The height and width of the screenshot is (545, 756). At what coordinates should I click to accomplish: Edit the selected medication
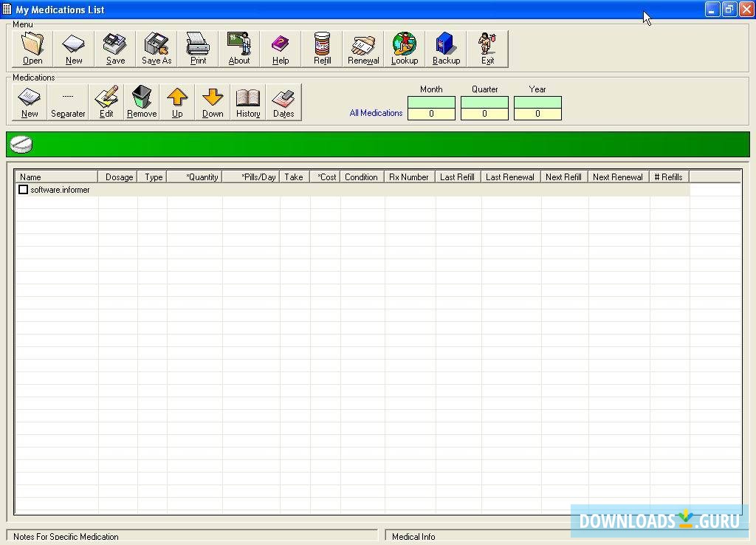coord(106,102)
